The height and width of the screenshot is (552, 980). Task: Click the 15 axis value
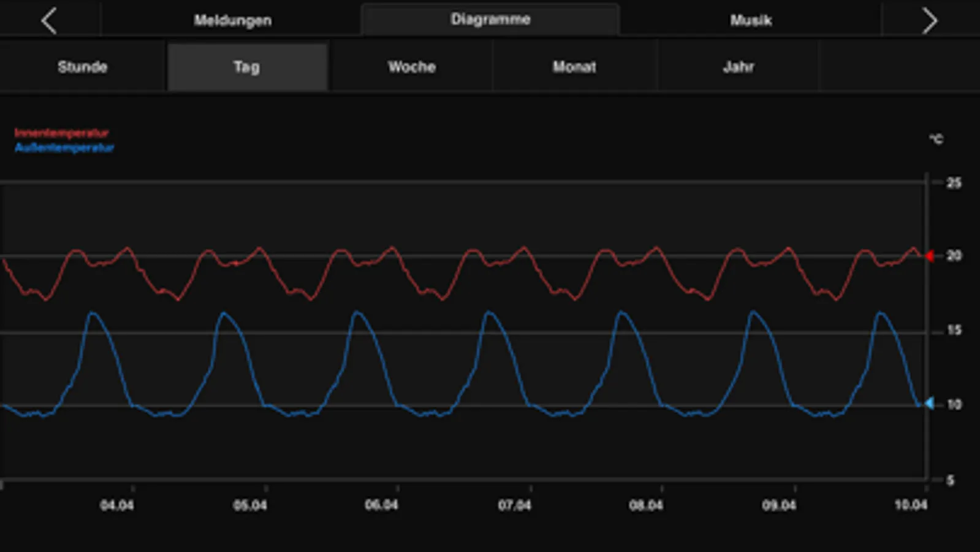954,330
